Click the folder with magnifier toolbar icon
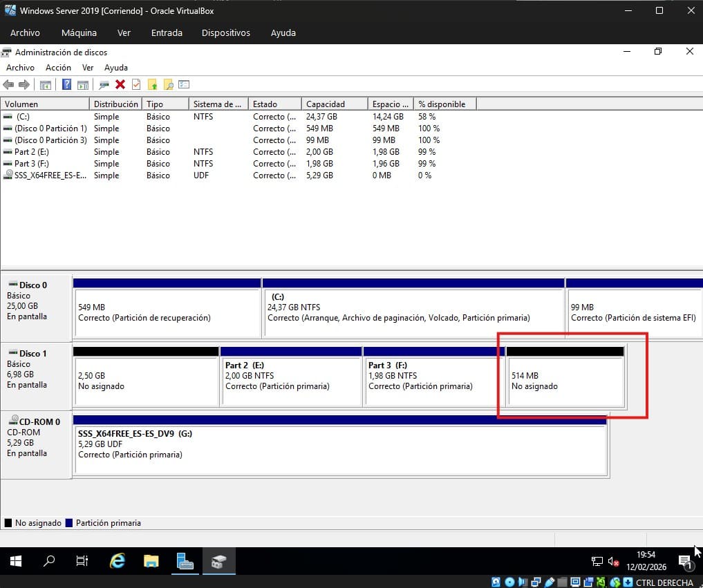The width and height of the screenshot is (703, 588). click(x=169, y=84)
